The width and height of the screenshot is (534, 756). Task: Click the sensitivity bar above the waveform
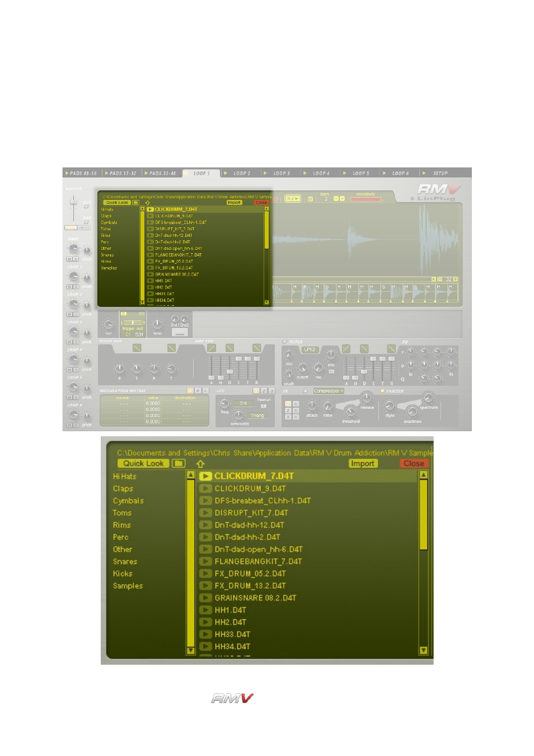[x=366, y=199]
